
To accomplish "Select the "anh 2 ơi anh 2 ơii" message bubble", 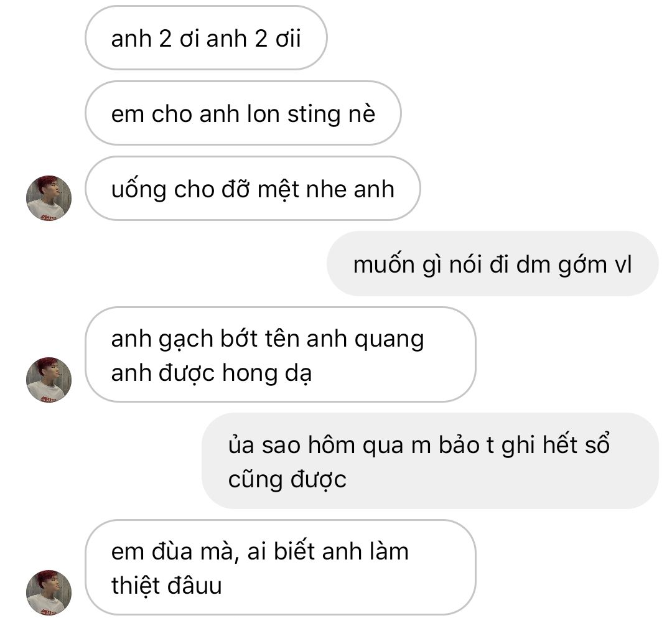I will click(x=206, y=38).
